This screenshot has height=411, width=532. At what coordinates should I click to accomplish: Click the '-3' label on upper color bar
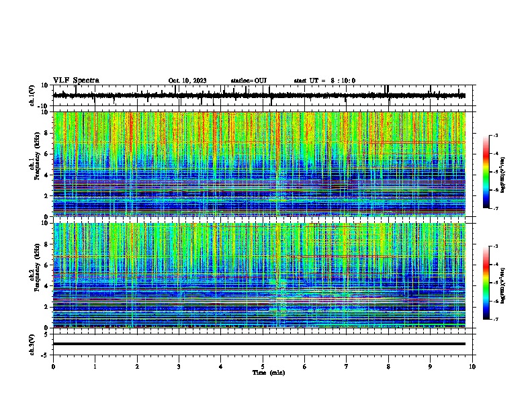click(x=495, y=136)
